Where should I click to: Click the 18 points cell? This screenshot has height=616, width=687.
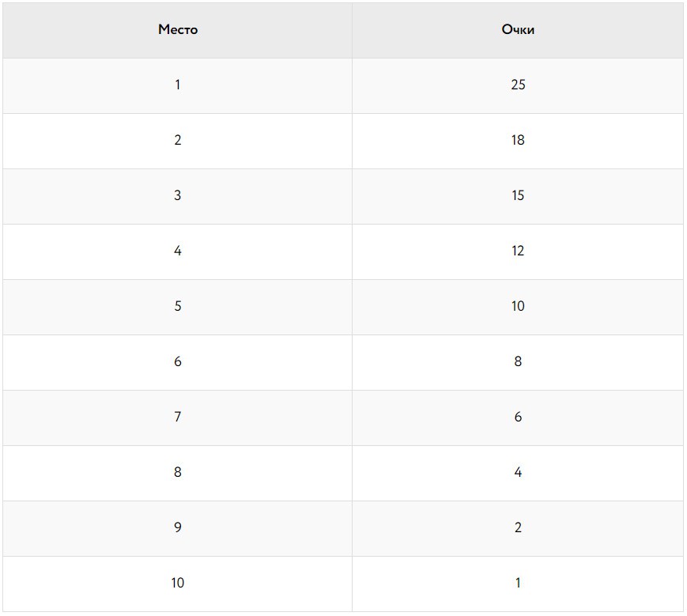518,140
